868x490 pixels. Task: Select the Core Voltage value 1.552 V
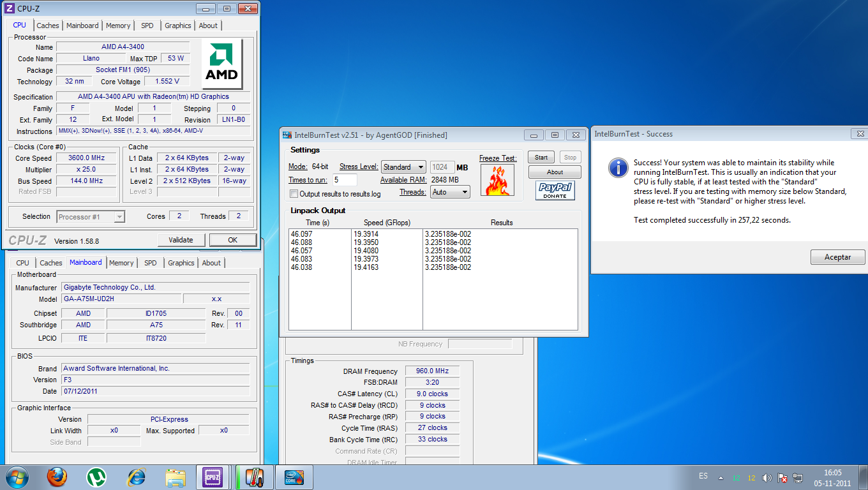pyautogui.click(x=167, y=81)
